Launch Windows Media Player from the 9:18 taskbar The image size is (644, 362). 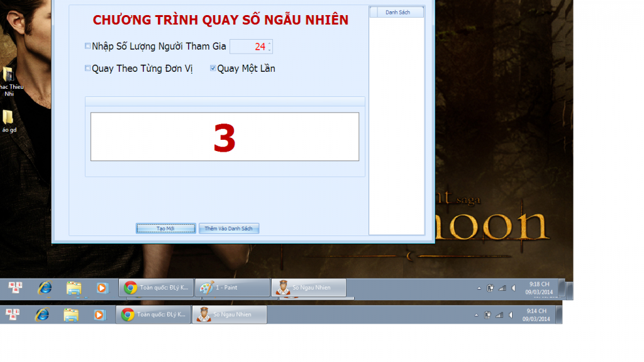pyautogui.click(x=102, y=288)
